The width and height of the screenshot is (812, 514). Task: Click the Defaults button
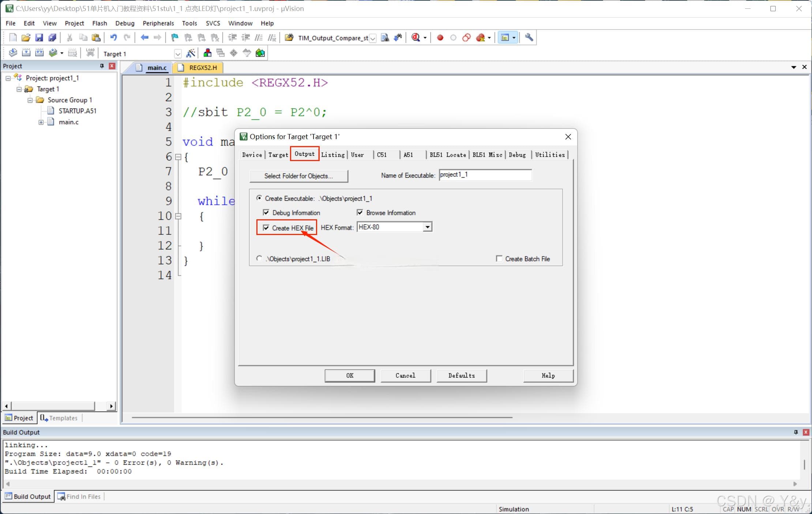pos(462,375)
